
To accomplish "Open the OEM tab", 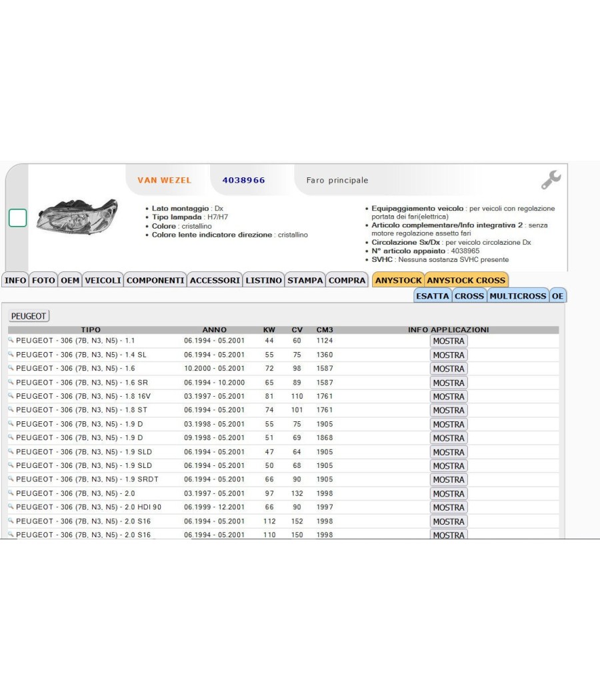I will click(70, 281).
